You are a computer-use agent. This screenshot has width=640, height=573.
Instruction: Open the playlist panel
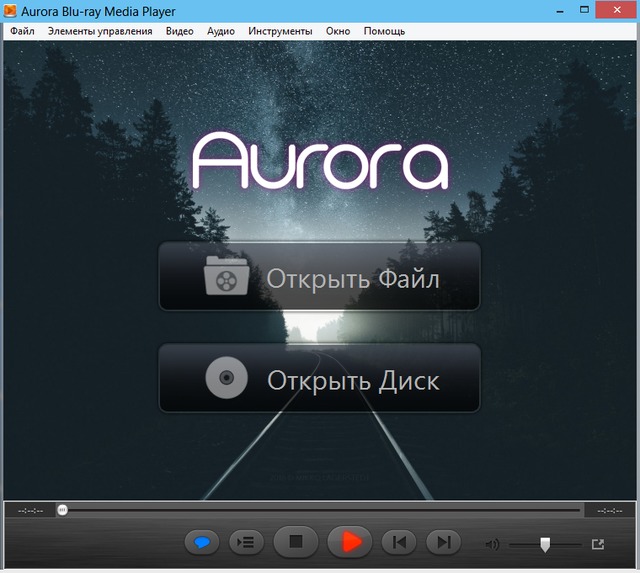click(246, 542)
